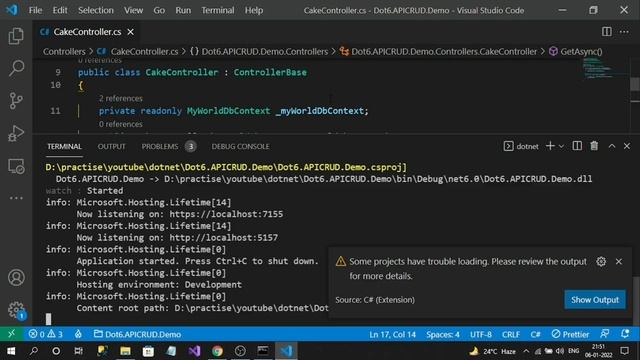Viewport: 640px width, 360px height.
Task: Open the Explorer view in activity bar
Action: tap(16, 36)
